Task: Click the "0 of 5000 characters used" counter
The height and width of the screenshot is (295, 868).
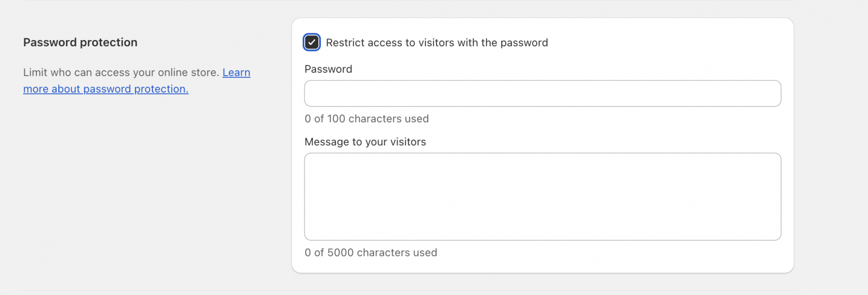Action: pos(371,253)
